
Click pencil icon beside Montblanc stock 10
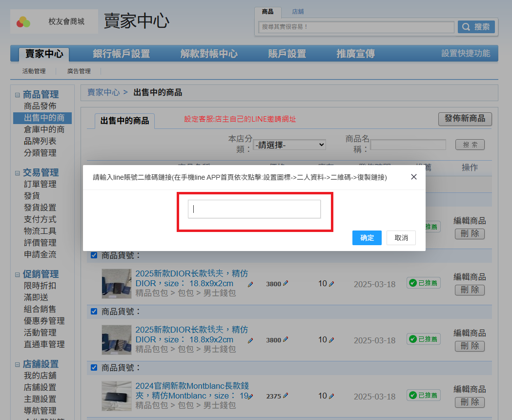[331, 396]
